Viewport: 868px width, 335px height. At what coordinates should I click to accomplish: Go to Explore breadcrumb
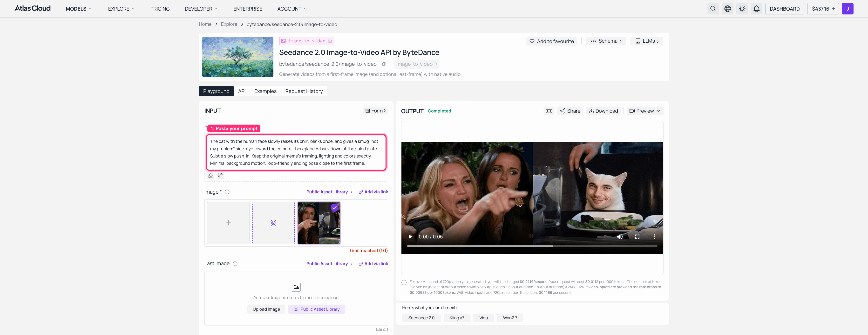pos(229,24)
